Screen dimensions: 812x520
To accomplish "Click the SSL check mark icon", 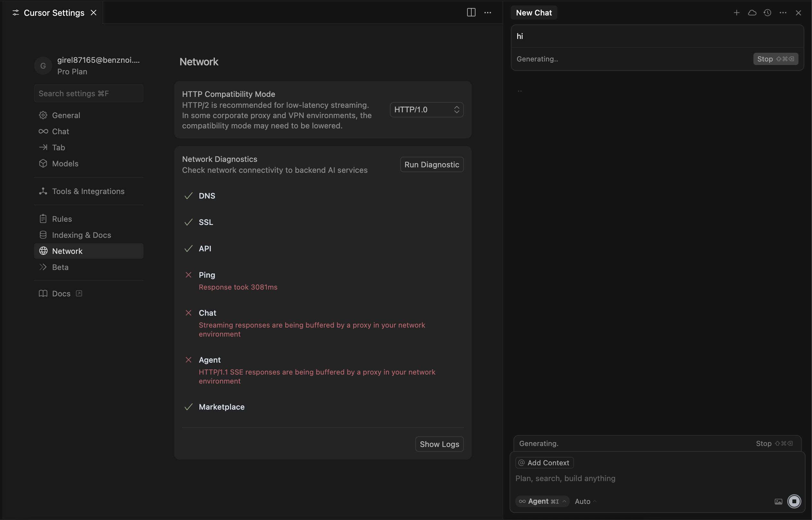I will tap(189, 222).
